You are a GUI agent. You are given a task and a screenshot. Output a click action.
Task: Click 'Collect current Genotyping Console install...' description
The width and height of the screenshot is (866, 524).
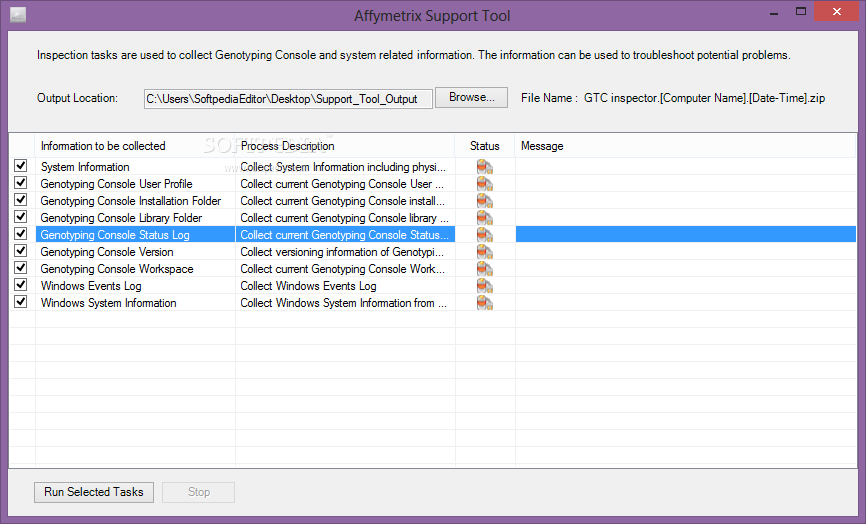(x=342, y=201)
